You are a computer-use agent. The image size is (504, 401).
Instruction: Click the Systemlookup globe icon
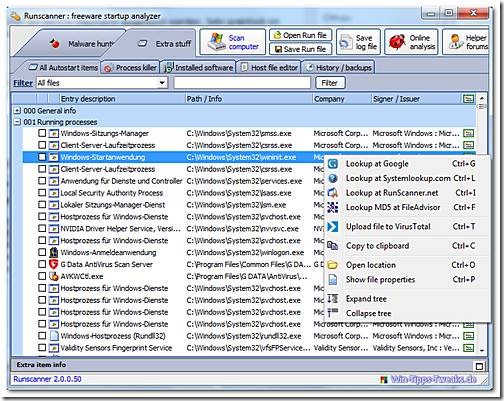pyautogui.click(x=333, y=178)
